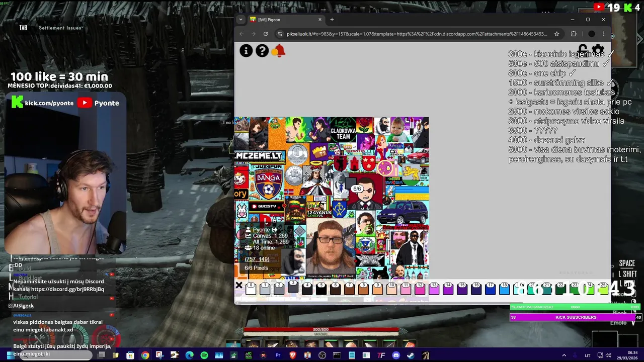The width and height of the screenshot is (644, 362).
Task: Select dark gray color swatch 3
Action: (293, 286)
